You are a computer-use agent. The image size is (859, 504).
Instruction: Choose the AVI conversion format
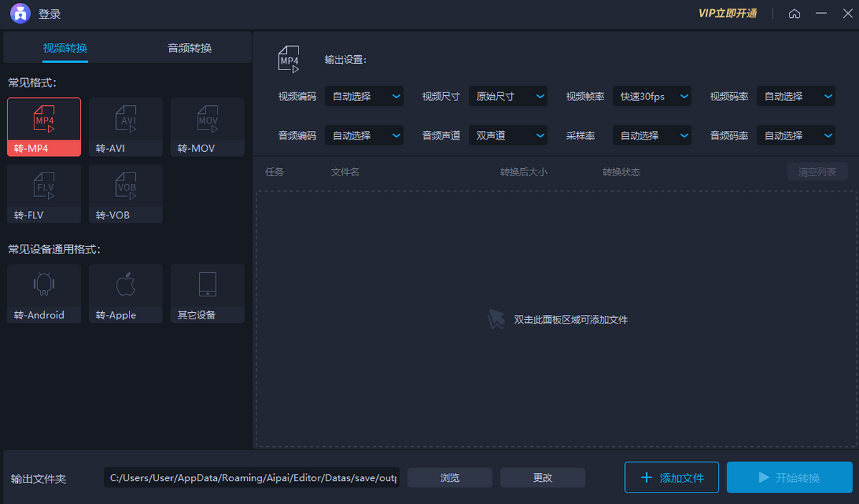pyautogui.click(x=126, y=127)
